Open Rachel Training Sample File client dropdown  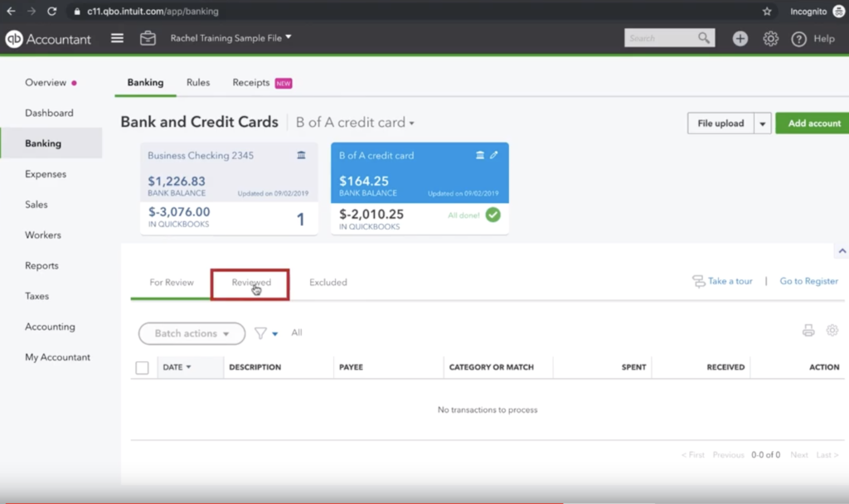(230, 38)
